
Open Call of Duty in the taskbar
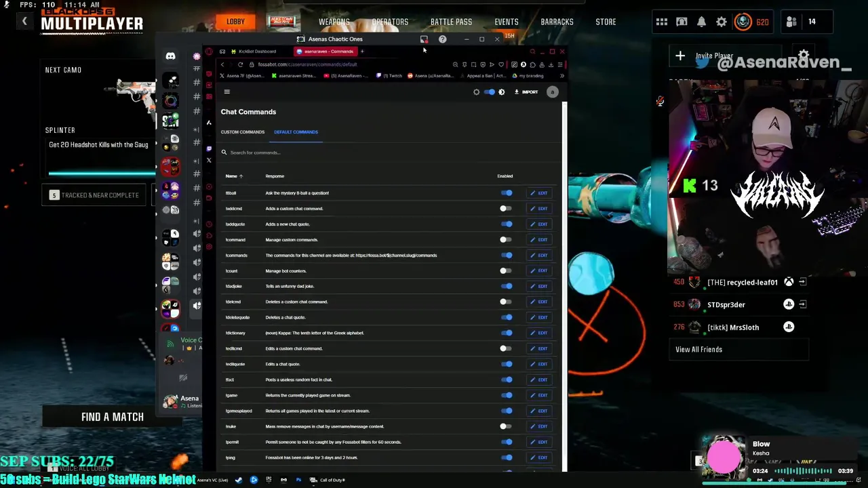(328, 480)
